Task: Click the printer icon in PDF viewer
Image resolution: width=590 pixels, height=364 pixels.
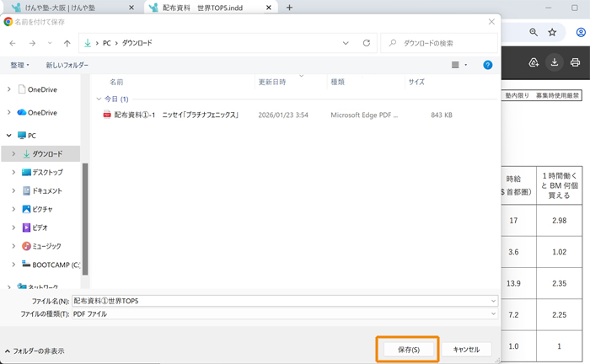Action: pos(576,62)
